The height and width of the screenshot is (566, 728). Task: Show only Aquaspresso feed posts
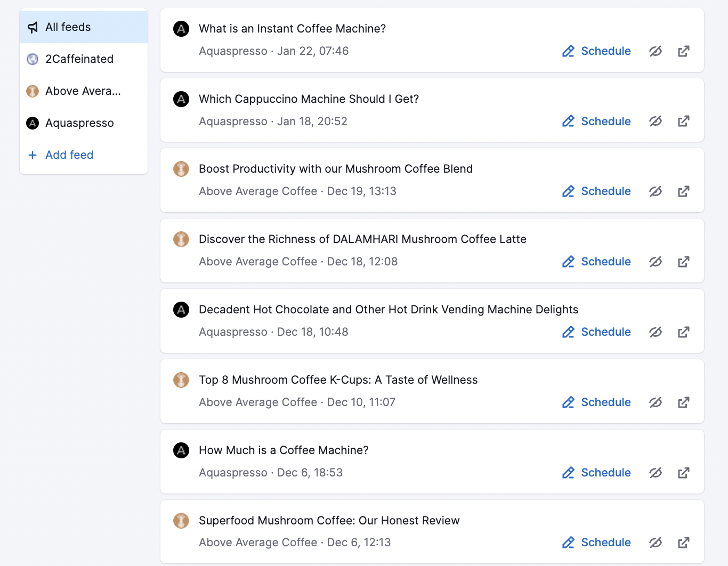pos(79,123)
